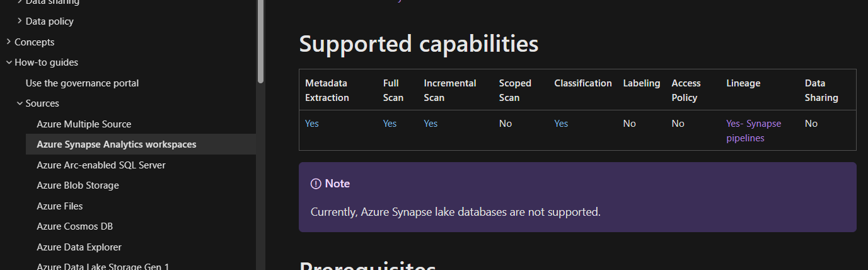Follow the Metadata Extraction Yes link
868x270 pixels.
312,124
